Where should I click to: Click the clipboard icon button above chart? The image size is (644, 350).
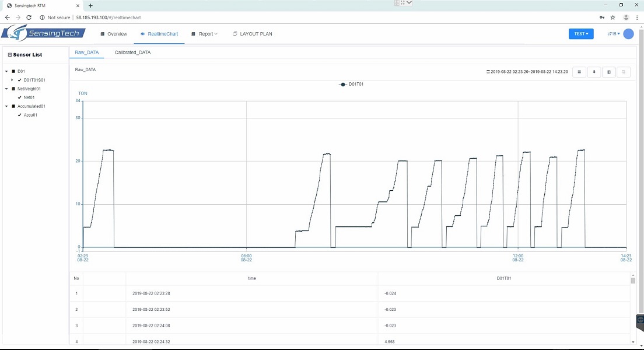[608, 72]
